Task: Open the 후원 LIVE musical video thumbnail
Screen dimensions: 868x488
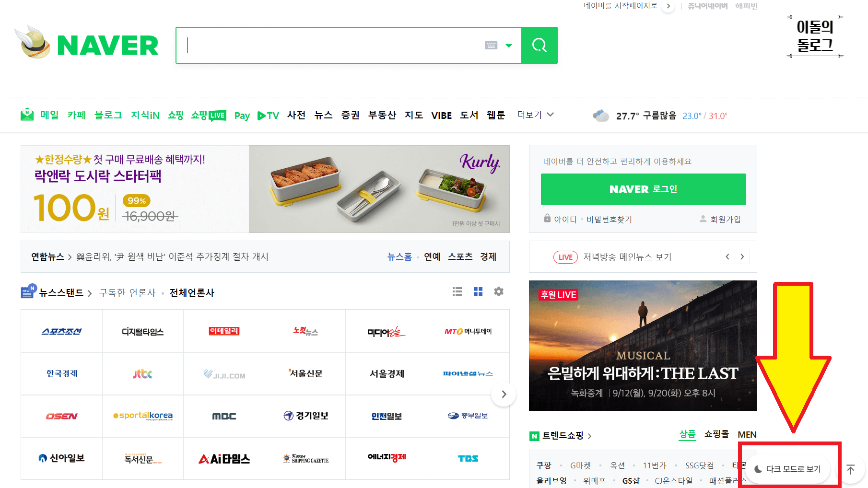Action: [x=643, y=346]
